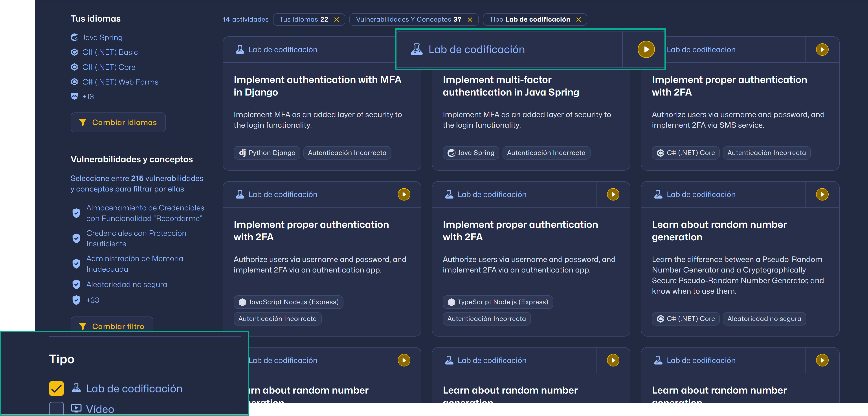The image size is (868, 416).
Task: Select Autenticación Incorrecta tag under TypeScript Node.js
Action: click(x=486, y=319)
